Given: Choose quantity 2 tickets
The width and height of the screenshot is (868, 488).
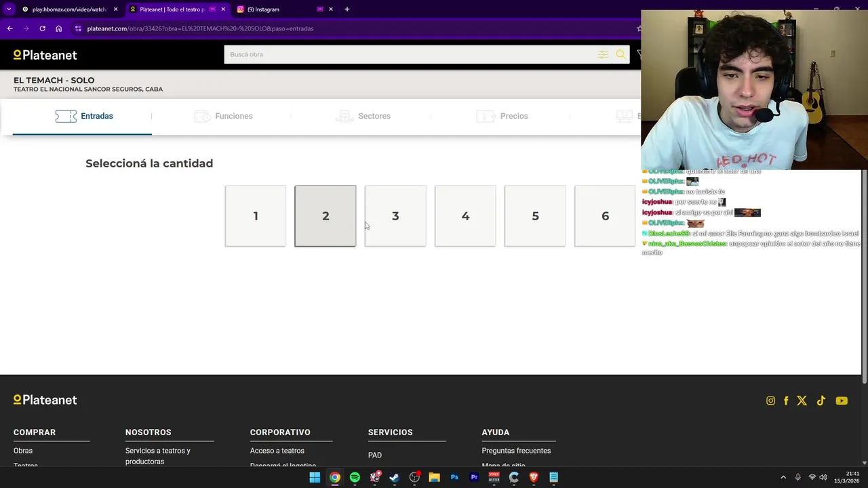Looking at the screenshot, I should (325, 216).
